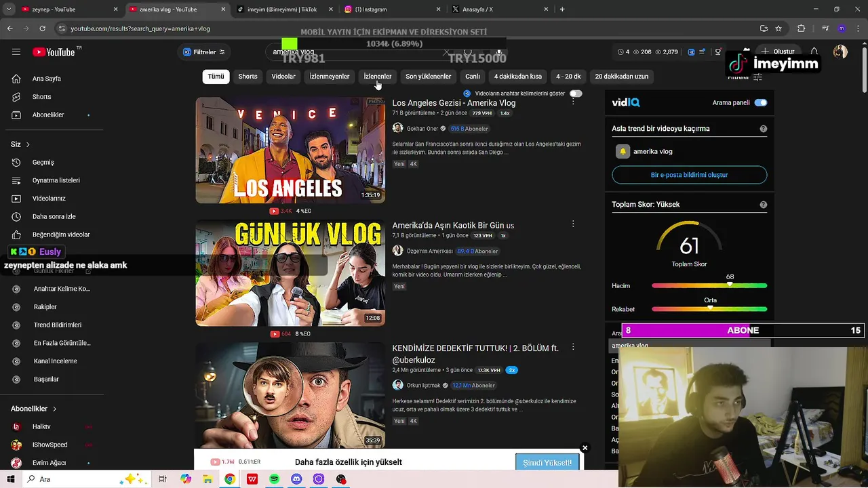The image size is (868, 488).
Task: Open notifications bell in YouTube header
Action: coord(814,52)
